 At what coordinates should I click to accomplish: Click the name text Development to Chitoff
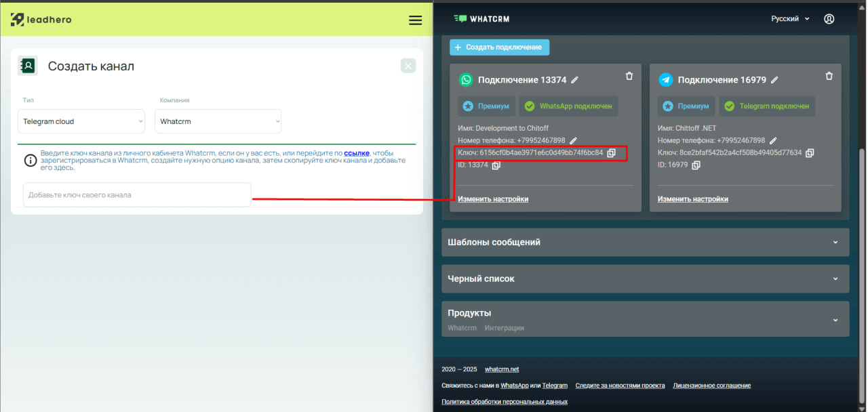512,128
